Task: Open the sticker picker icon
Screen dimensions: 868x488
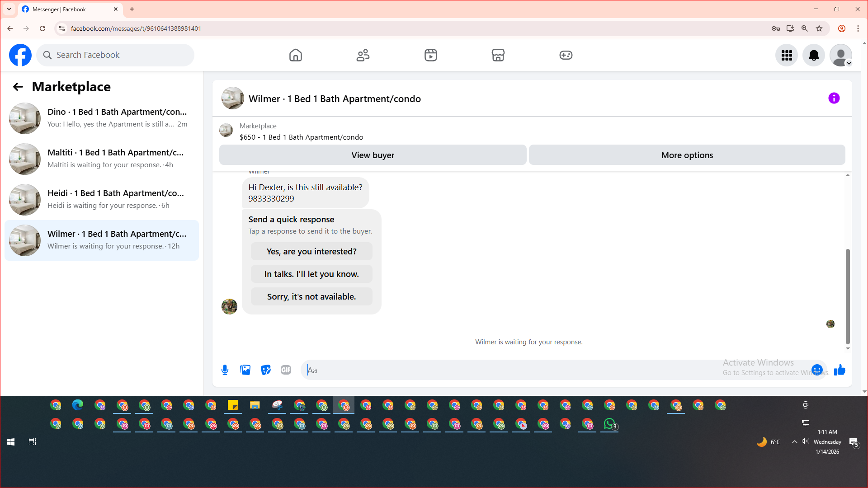Action: click(x=266, y=370)
